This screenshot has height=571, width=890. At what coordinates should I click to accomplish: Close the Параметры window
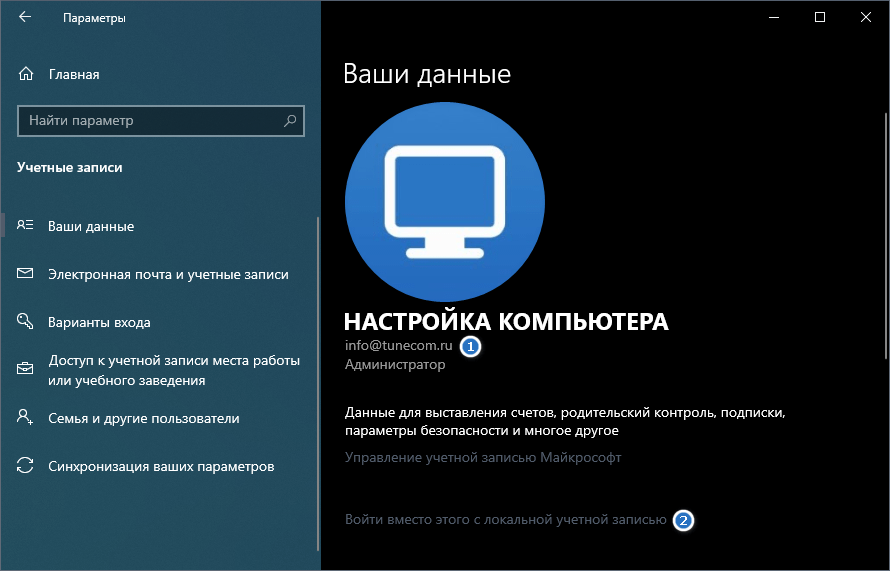click(866, 17)
